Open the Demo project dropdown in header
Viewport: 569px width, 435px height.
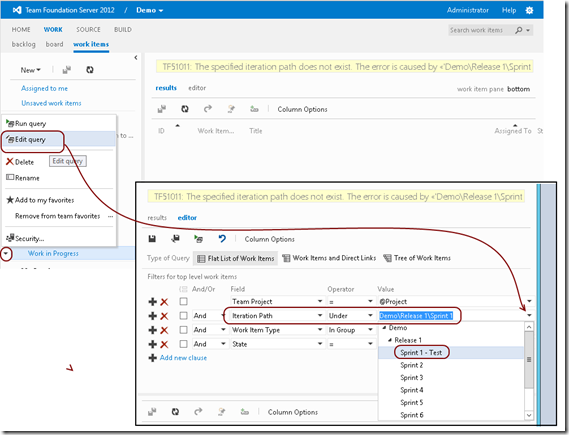pyautogui.click(x=150, y=10)
